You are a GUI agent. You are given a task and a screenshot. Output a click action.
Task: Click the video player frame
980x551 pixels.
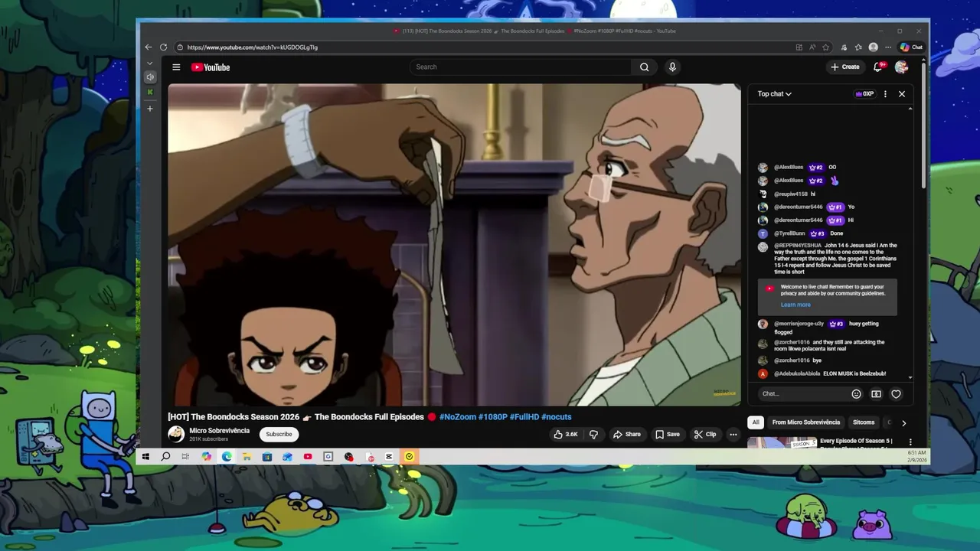455,245
